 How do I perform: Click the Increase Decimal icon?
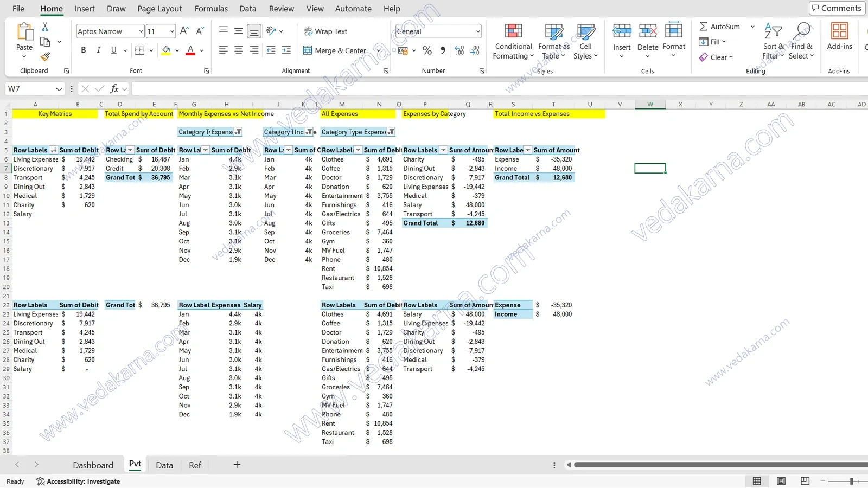click(x=459, y=50)
